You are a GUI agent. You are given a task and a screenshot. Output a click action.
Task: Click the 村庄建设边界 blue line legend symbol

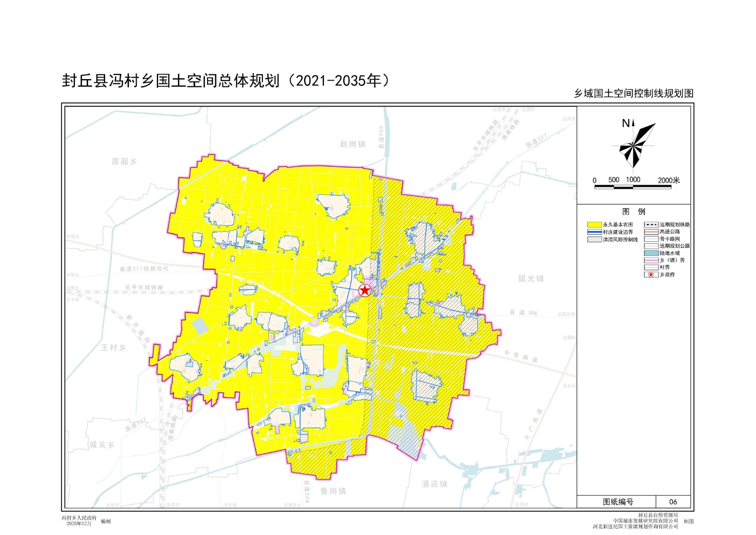[x=594, y=232]
